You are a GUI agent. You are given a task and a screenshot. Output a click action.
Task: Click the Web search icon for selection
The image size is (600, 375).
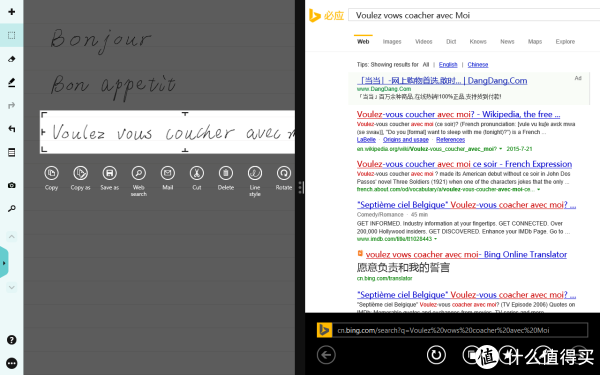coord(139,173)
